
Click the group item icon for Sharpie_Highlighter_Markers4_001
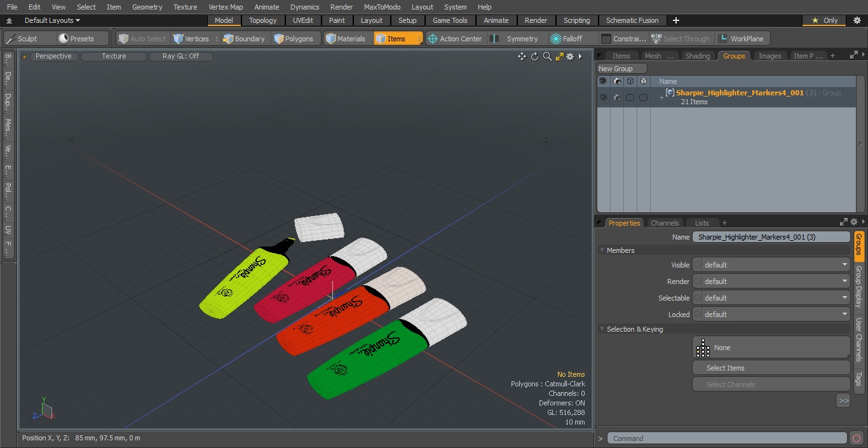pos(670,93)
